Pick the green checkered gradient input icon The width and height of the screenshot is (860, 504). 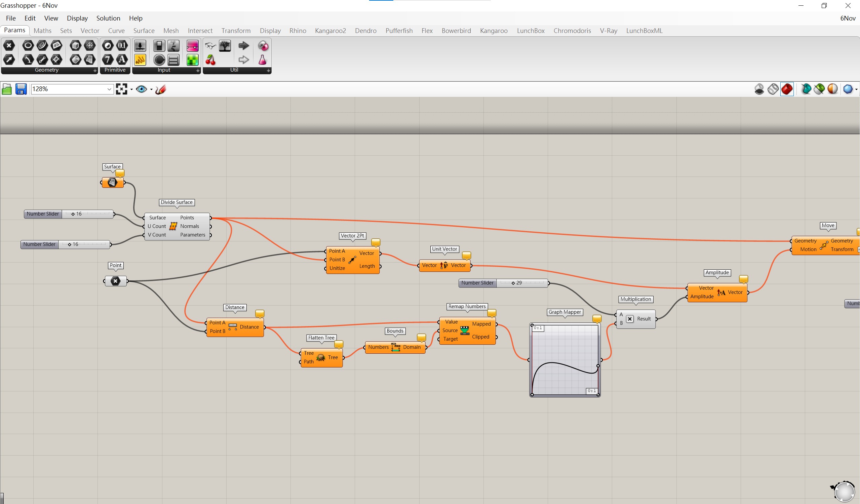click(x=193, y=60)
